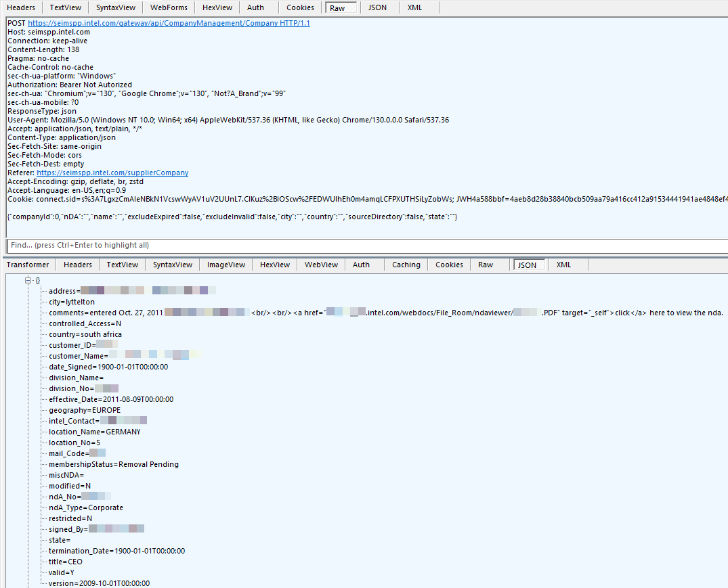Open request SyntaxView tab

pyautogui.click(x=116, y=7)
